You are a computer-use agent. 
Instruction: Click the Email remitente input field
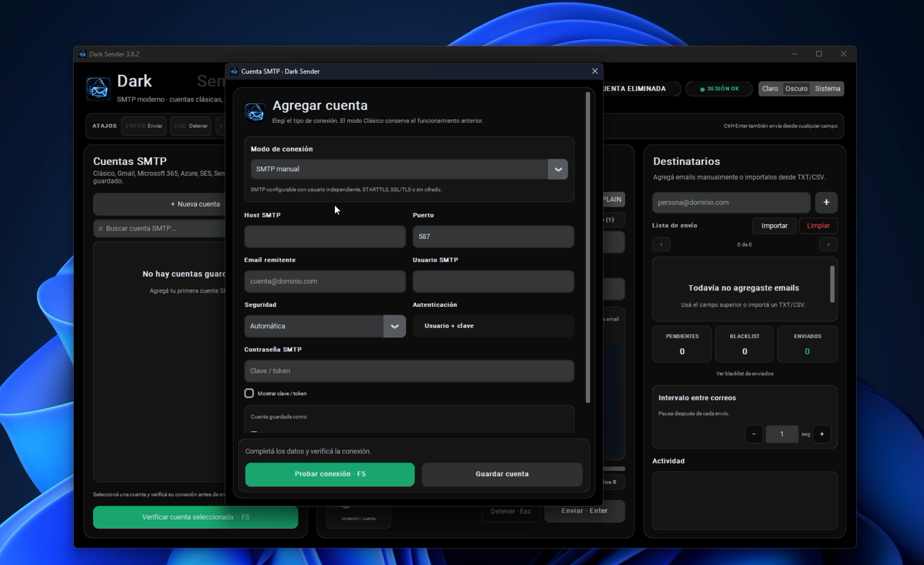coord(325,282)
